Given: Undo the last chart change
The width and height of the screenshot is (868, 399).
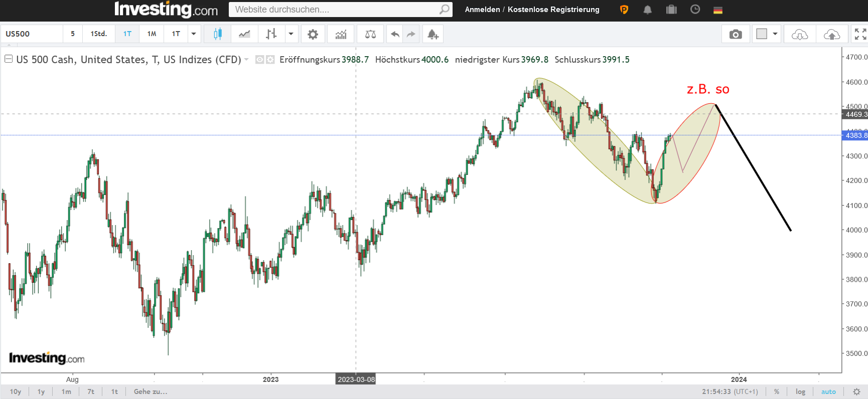Looking at the screenshot, I should click(395, 34).
